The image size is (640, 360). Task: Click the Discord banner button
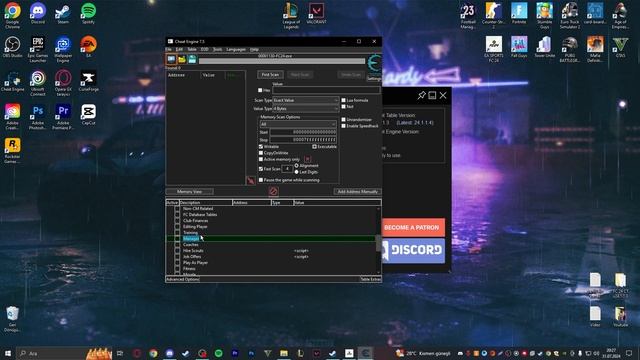413,250
